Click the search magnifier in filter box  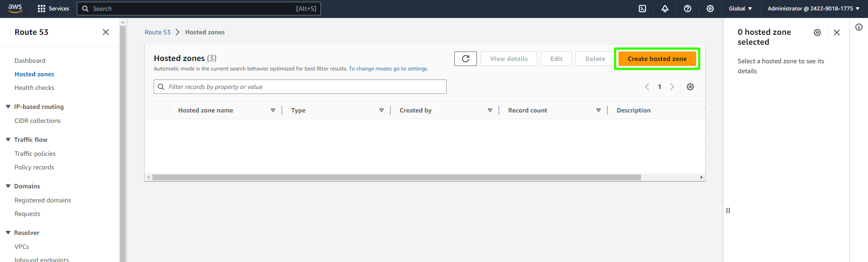(161, 87)
